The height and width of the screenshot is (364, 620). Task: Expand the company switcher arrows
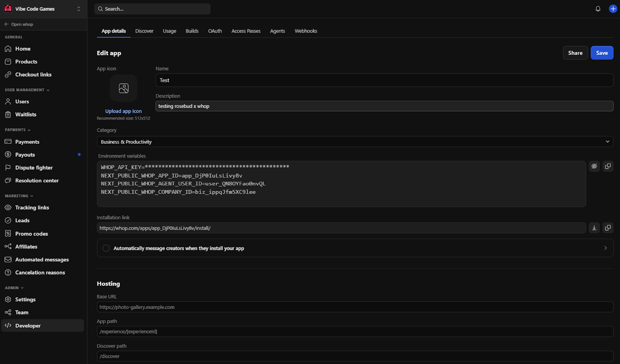[79, 9]
